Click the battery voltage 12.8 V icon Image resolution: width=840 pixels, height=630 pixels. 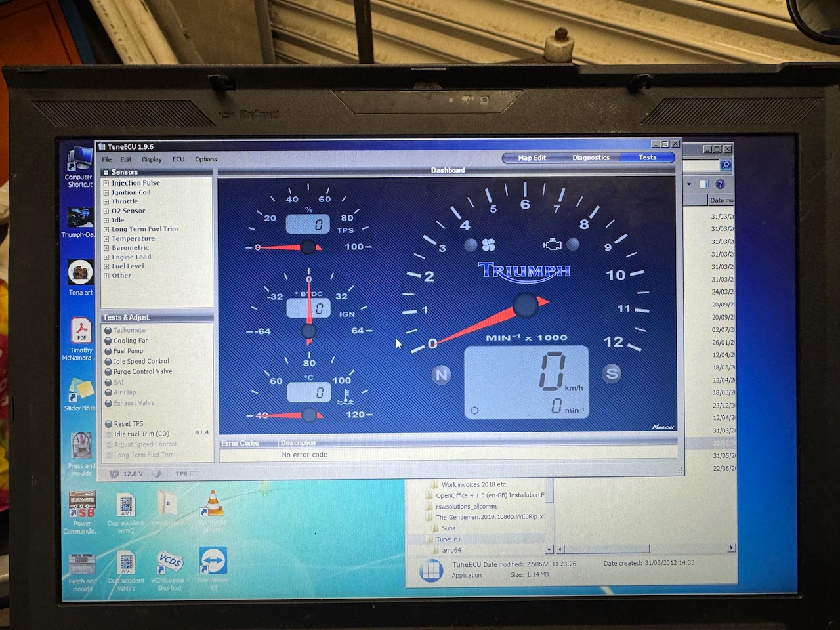coord(114,473)
